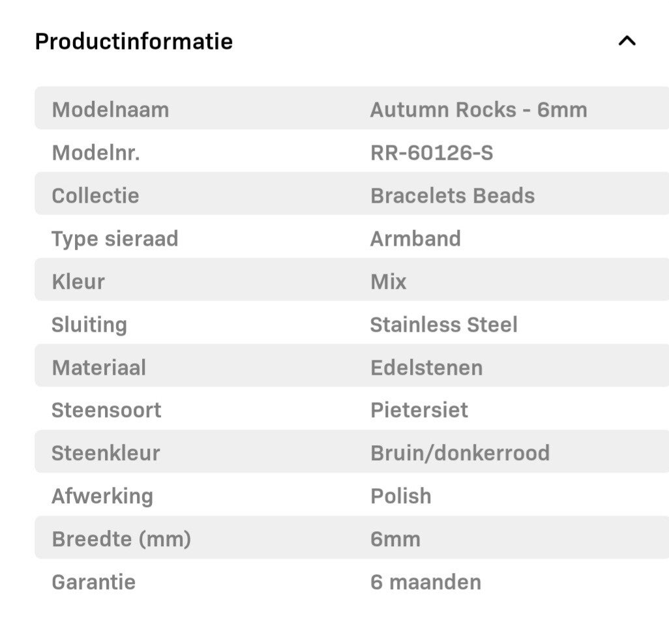Screen dimensions: 669x644
Task: Click the Afwerking Polish value
Action: [x=400, y=496]
